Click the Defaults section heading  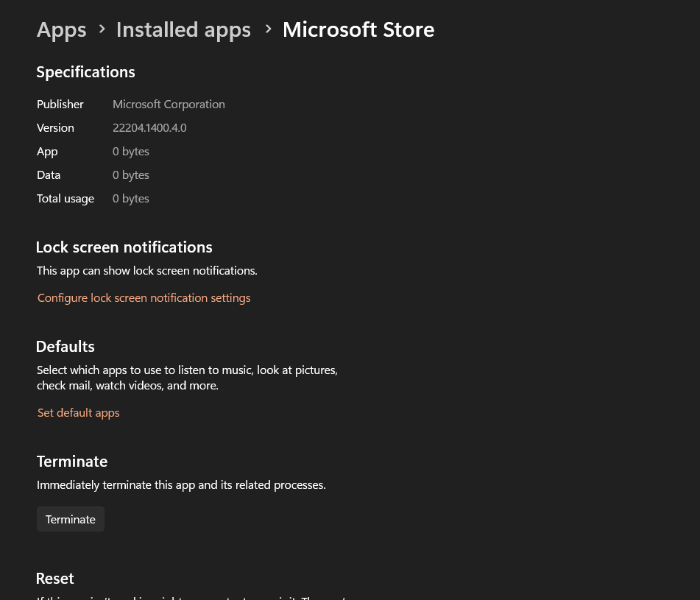tap(66, 346)
